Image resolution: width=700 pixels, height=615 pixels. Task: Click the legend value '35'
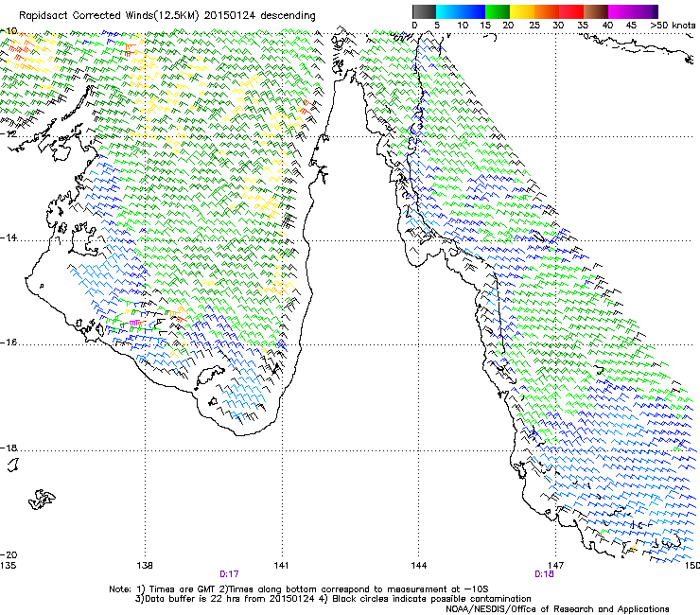tap(583, 25)
